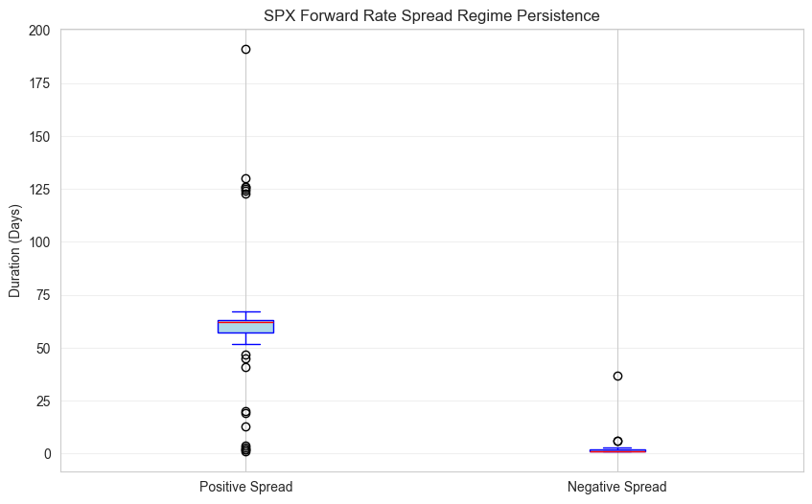Click the Negative Spread outlier near 6 days

coord(617,442)
